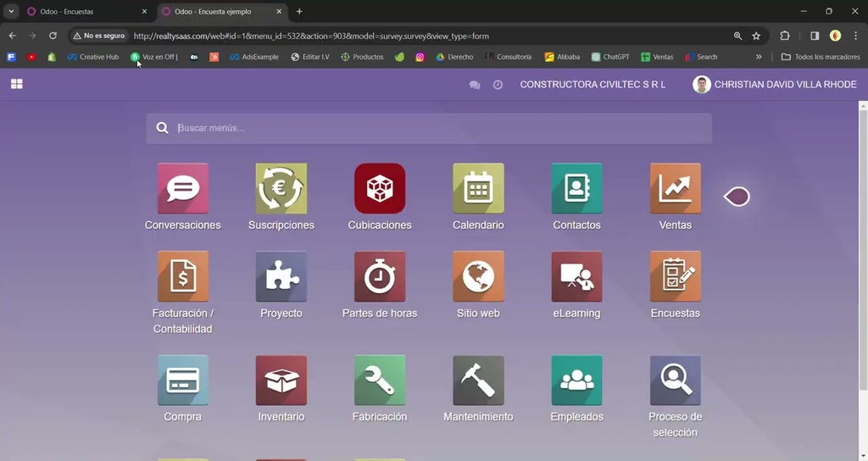Open the conversations chat bubble icon

[x=475, y=85]
